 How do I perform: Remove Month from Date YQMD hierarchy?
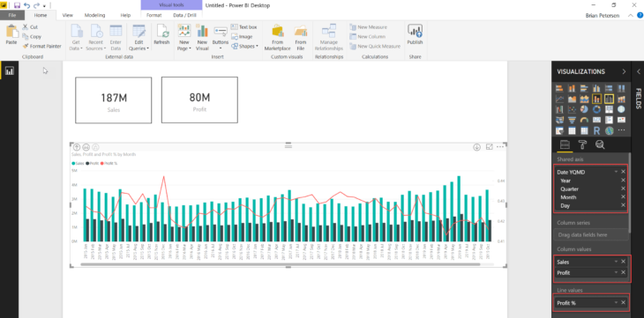[x=623, y=197]
